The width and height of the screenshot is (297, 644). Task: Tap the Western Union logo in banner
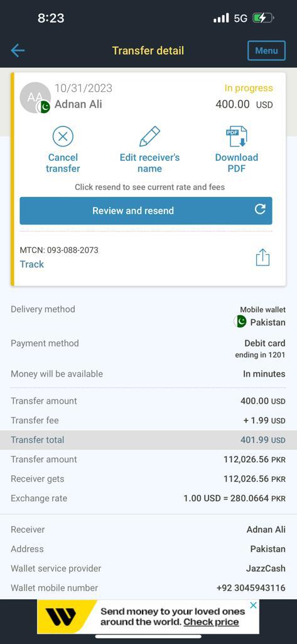click(61, 617)
